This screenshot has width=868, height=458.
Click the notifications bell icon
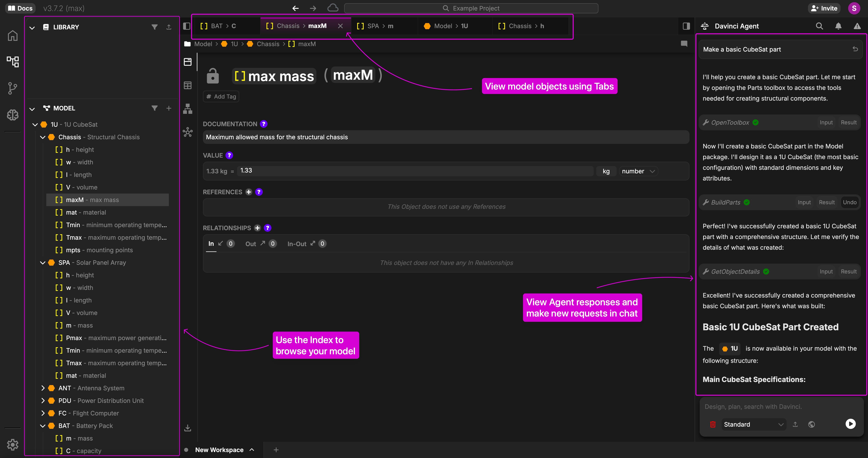838,26
